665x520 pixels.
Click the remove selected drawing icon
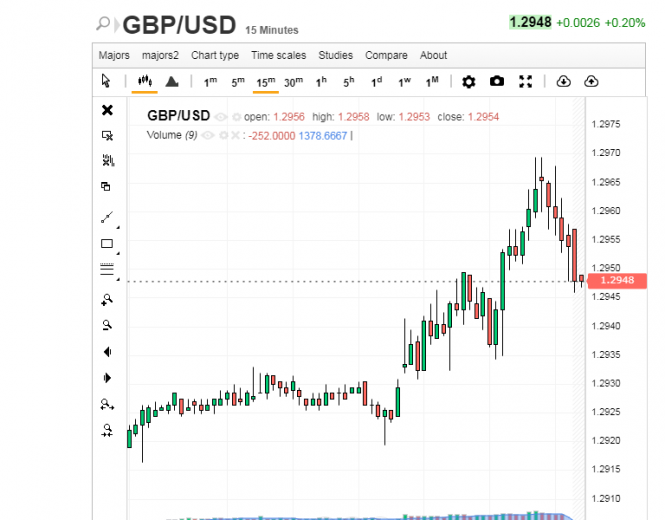click(107, 136)
